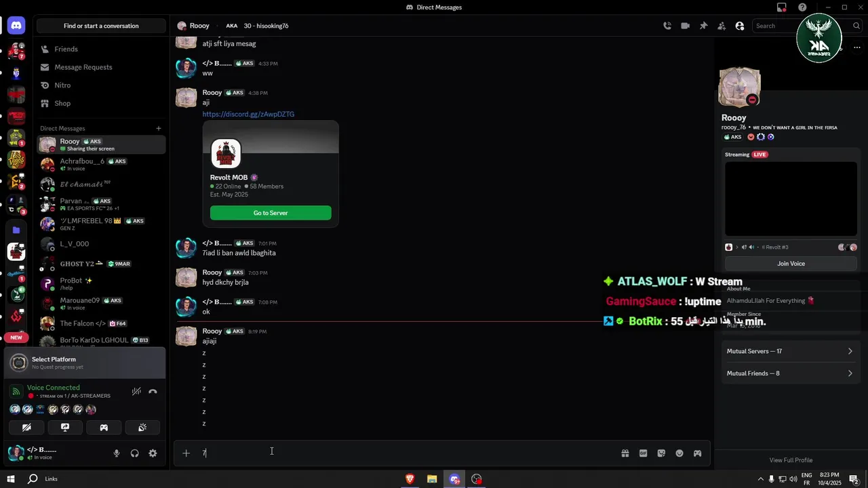Add friends to this DM

click(722, 26)
